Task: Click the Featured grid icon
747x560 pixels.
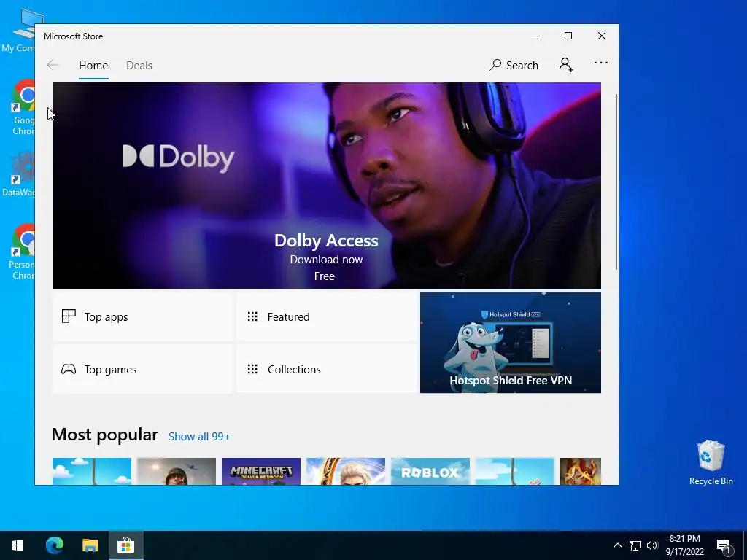Action: click(x=252, y=316)
